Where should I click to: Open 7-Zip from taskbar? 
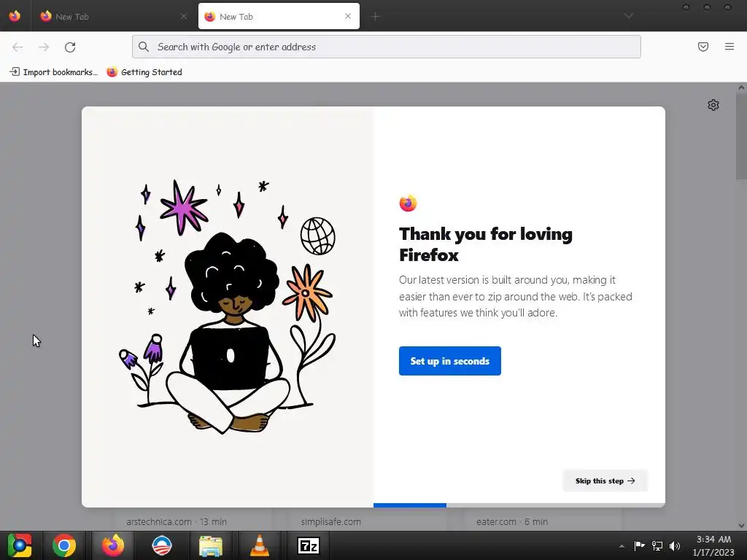click(x=309, y=545)
